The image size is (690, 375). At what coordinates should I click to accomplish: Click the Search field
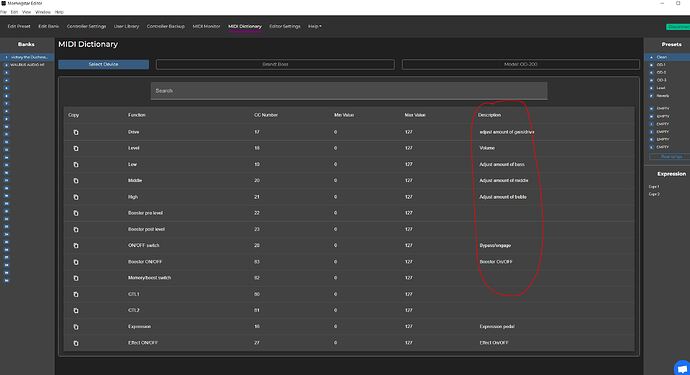coord(349,91)
